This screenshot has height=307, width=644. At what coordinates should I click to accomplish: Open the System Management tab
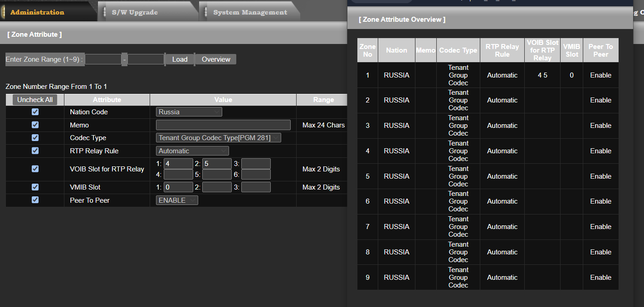pyautogui.click(x=250, y=12)
